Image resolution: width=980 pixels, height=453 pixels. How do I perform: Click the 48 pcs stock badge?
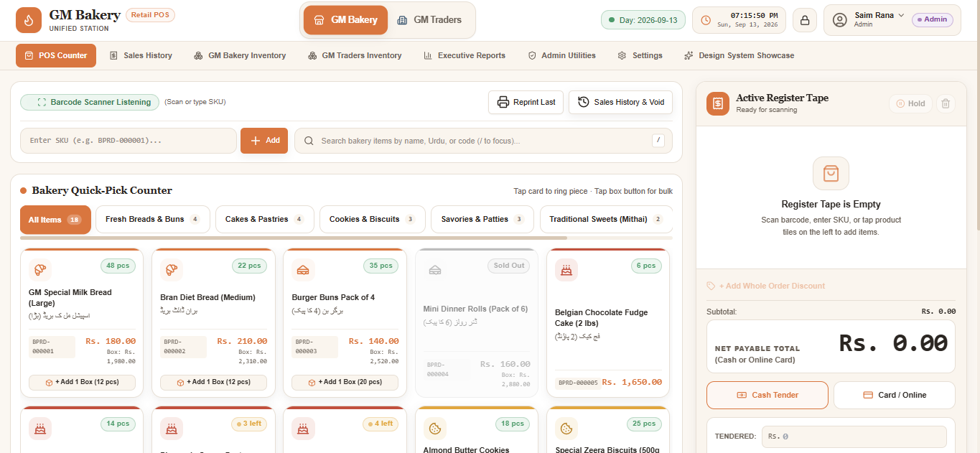[118, 266]
